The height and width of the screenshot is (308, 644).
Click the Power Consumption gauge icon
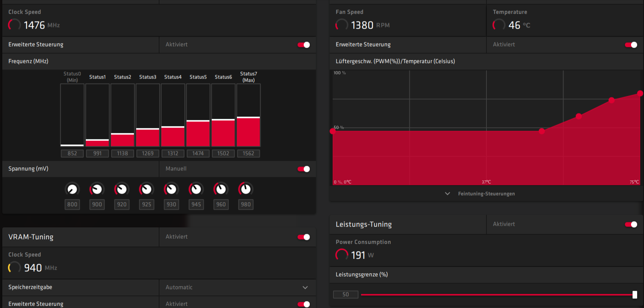(x=342, y=255)
